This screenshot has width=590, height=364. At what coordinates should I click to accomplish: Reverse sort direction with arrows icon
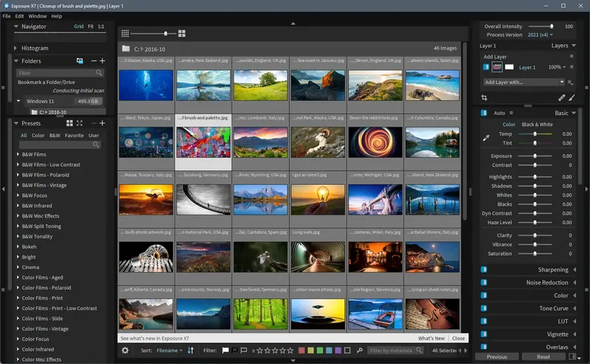click(191, 350)
